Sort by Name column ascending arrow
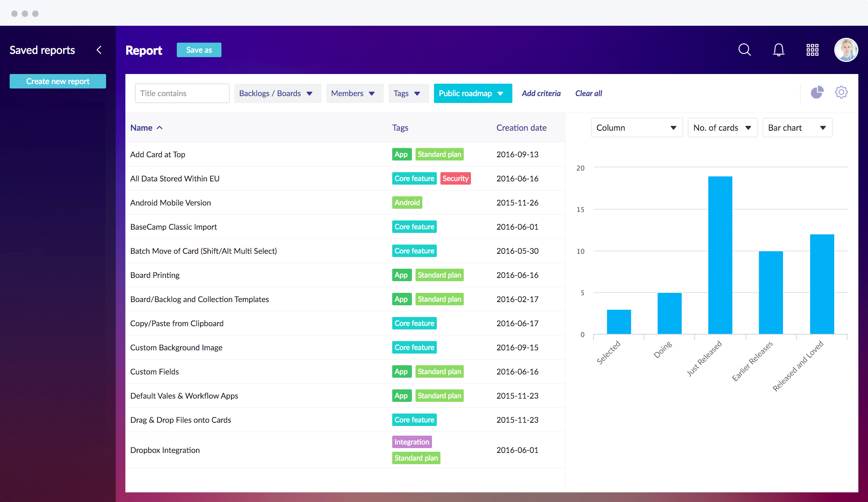The image size is (868, 502). coord(160,128)
